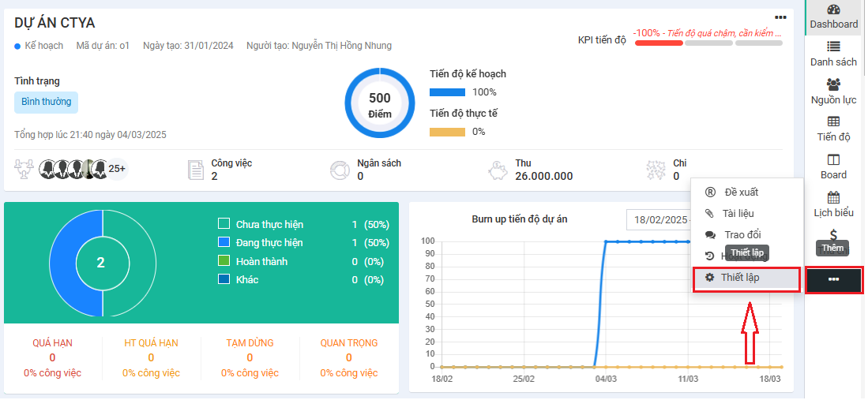Toggle Chưa thực hiện legend box
868x400 pixels.
coord(224,224)
